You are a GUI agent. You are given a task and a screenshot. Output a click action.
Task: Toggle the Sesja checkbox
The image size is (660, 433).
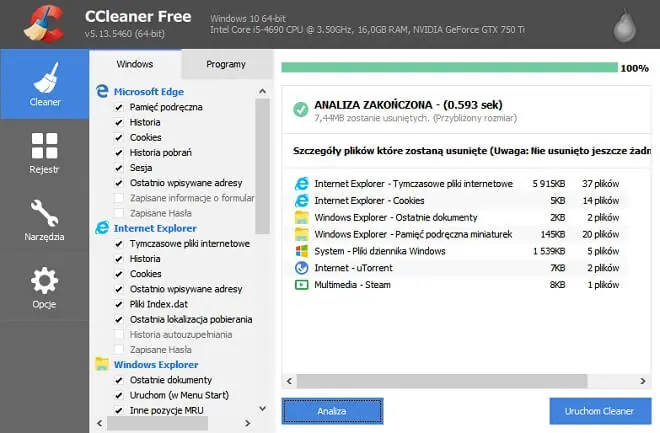click(119, 168)
